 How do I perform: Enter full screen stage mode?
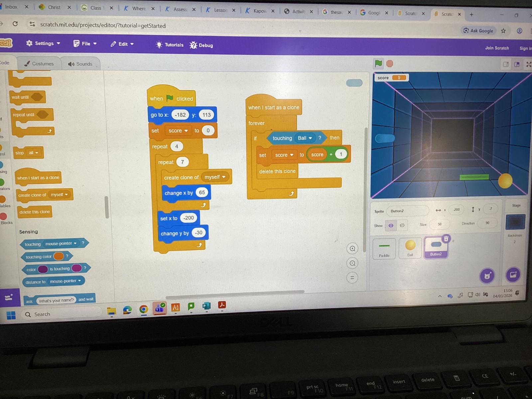coord(528,65)
